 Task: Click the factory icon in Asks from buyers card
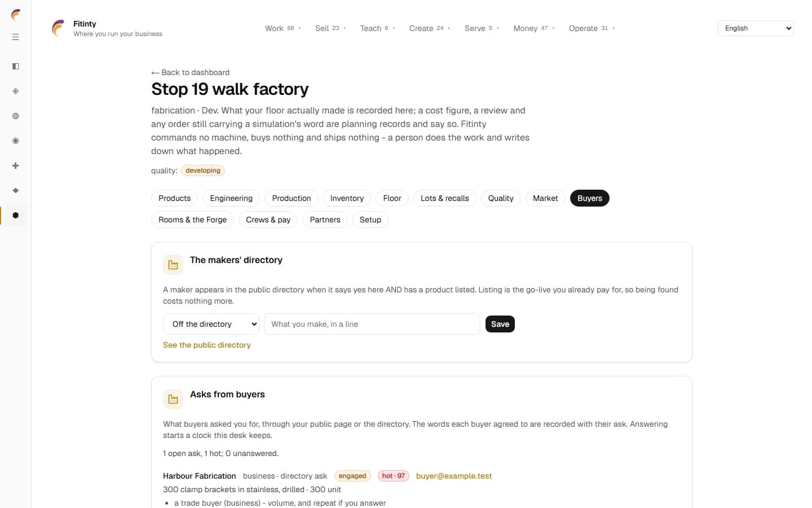tap(173, 399)
